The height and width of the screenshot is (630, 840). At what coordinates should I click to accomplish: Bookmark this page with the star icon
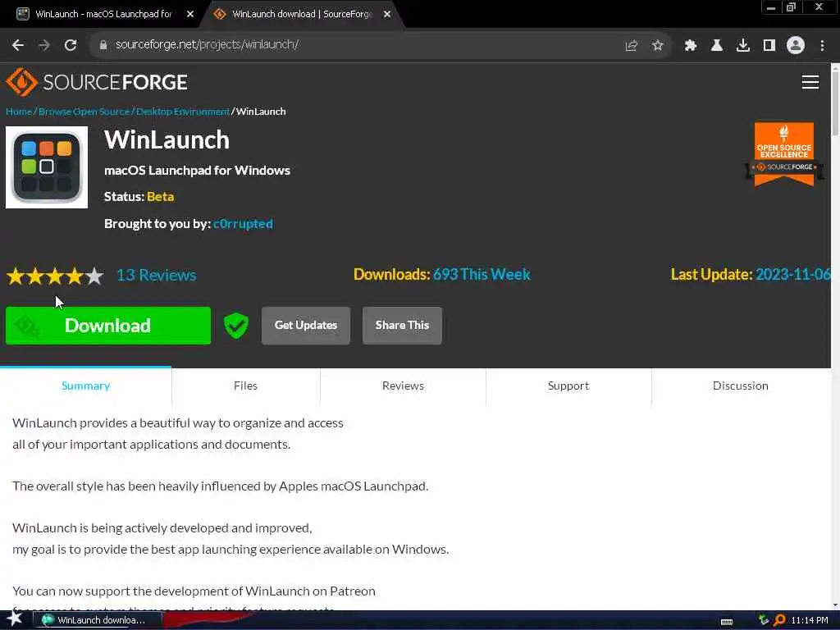click(x=657, y=46)
